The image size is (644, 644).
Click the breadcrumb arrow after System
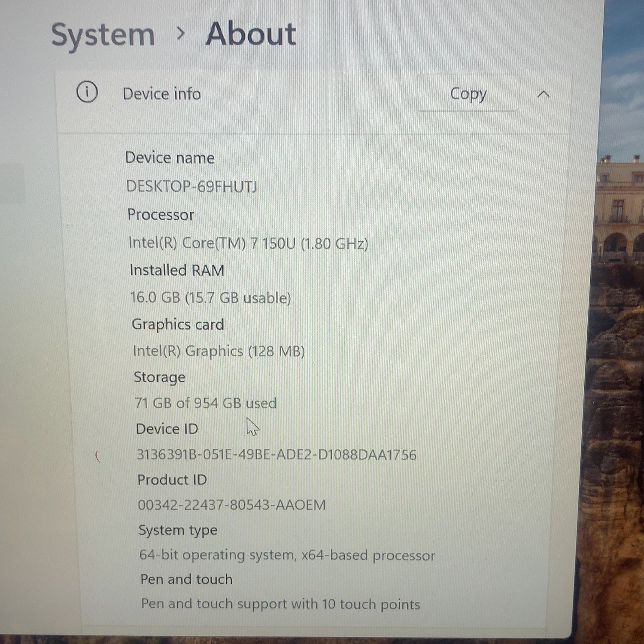181,33
